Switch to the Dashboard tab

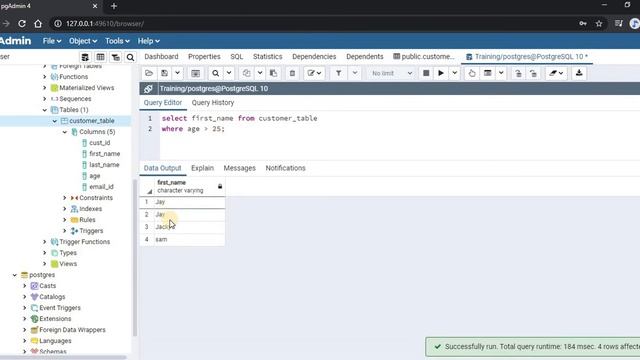point(161,57)
